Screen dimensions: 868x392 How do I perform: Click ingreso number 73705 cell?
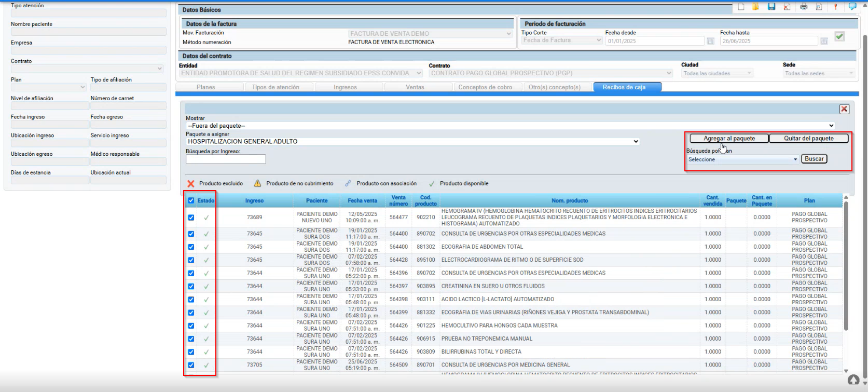click(254, 365)
